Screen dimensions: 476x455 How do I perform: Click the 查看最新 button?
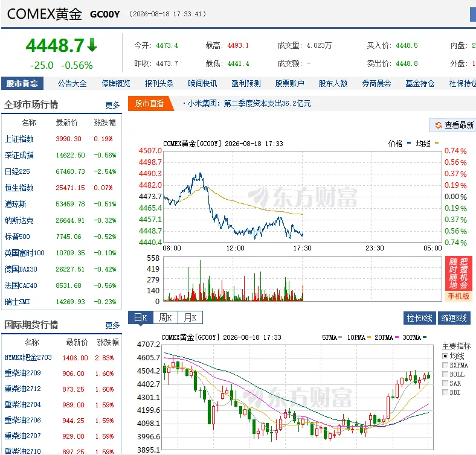(452, 125)
